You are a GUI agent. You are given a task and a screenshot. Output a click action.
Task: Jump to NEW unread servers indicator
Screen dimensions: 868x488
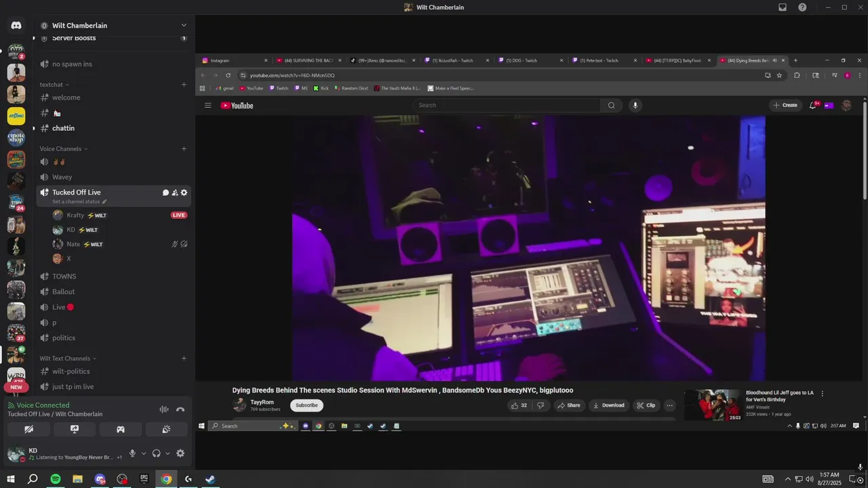tap(16, 388)
